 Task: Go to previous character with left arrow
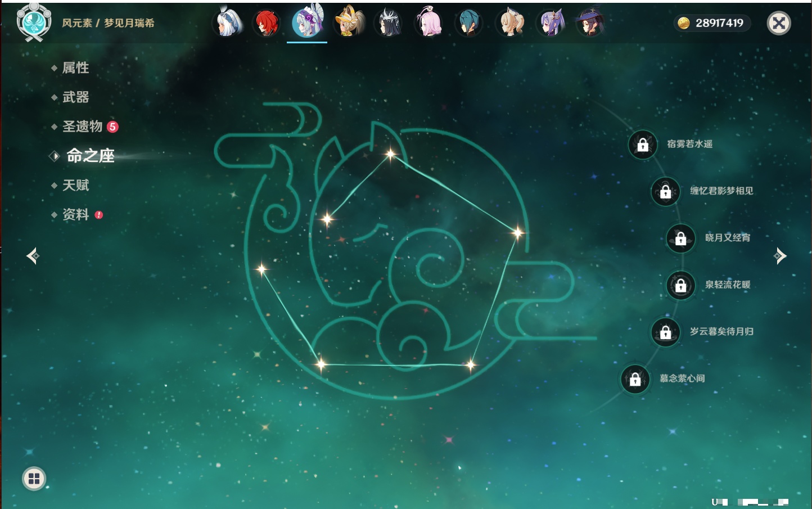click(33, 256)
